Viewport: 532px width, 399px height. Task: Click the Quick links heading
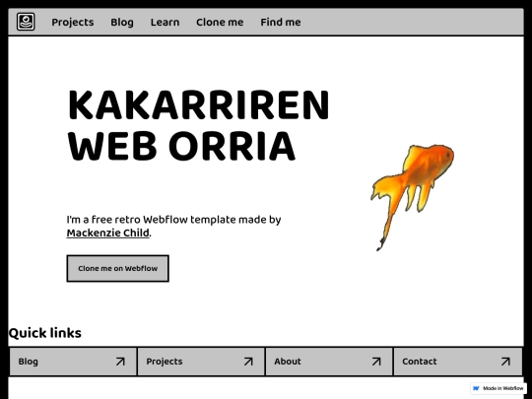(x=44, y=333)
